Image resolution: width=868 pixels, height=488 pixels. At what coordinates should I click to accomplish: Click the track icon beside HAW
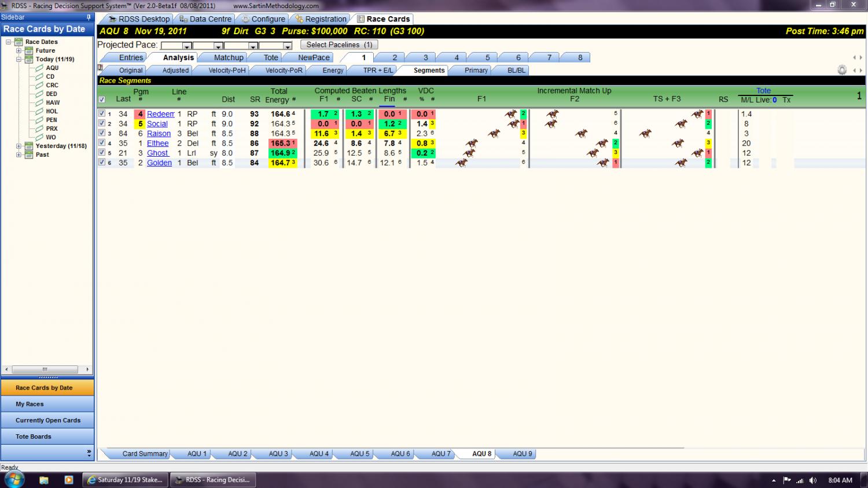39,102
